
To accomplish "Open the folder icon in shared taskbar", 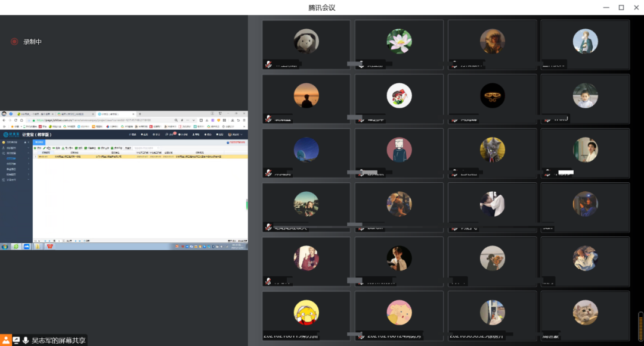I will point(38,247).
